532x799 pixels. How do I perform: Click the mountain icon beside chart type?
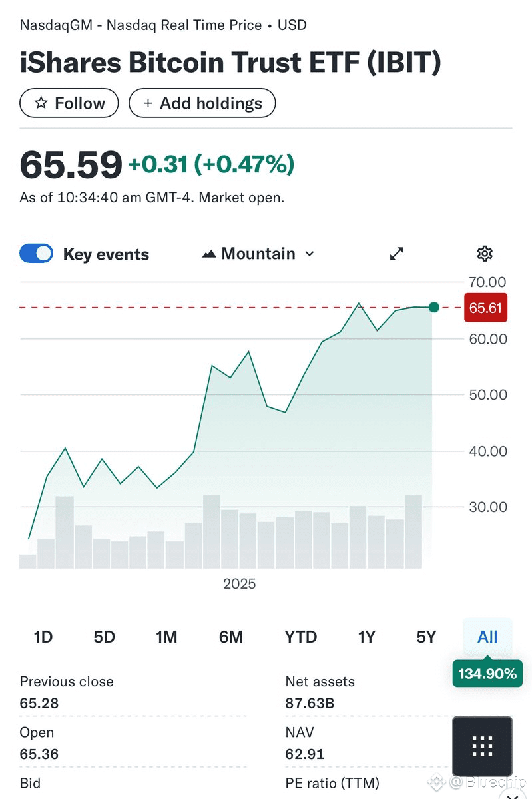click(x=209, y=254)
